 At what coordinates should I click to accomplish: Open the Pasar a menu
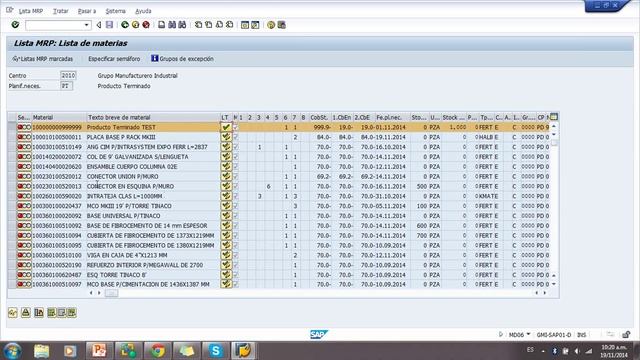(x=87, y=11)
